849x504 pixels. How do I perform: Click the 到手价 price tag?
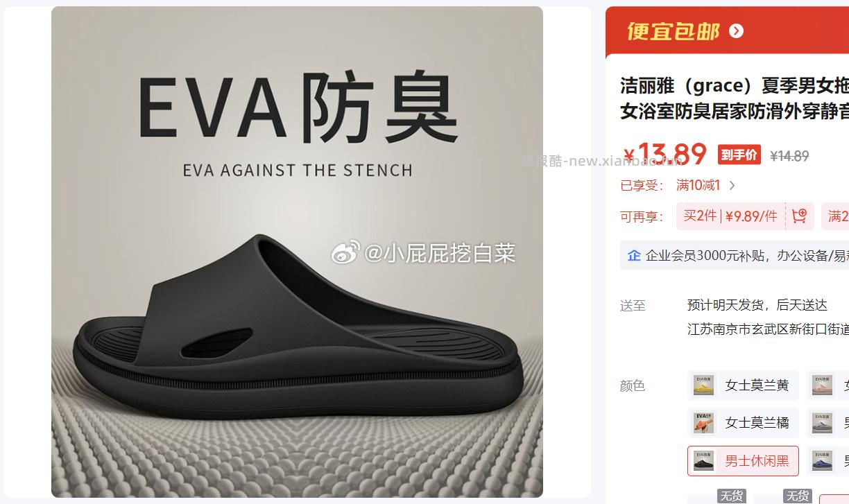point(739,155)
